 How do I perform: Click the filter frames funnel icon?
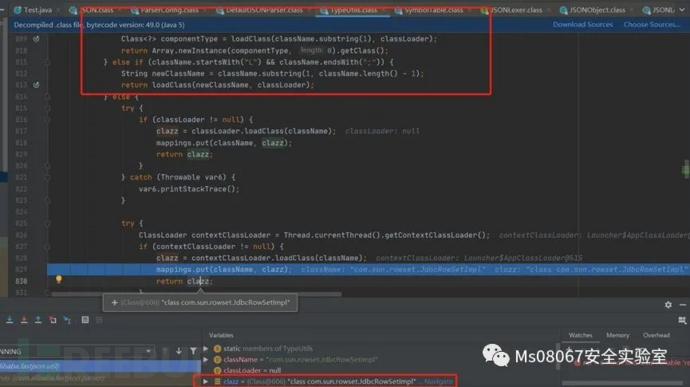pos(193,351)
